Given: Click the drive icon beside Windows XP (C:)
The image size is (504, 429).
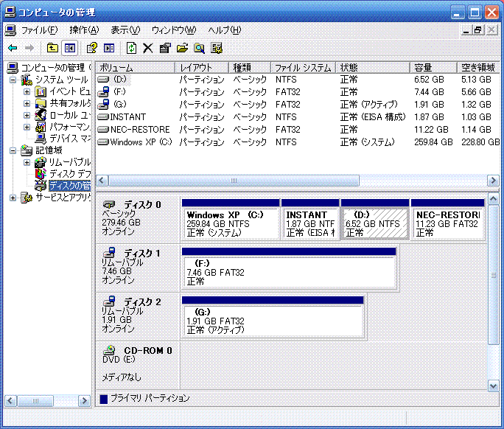Looking at the screenshot, I should [x=103, y=142].
